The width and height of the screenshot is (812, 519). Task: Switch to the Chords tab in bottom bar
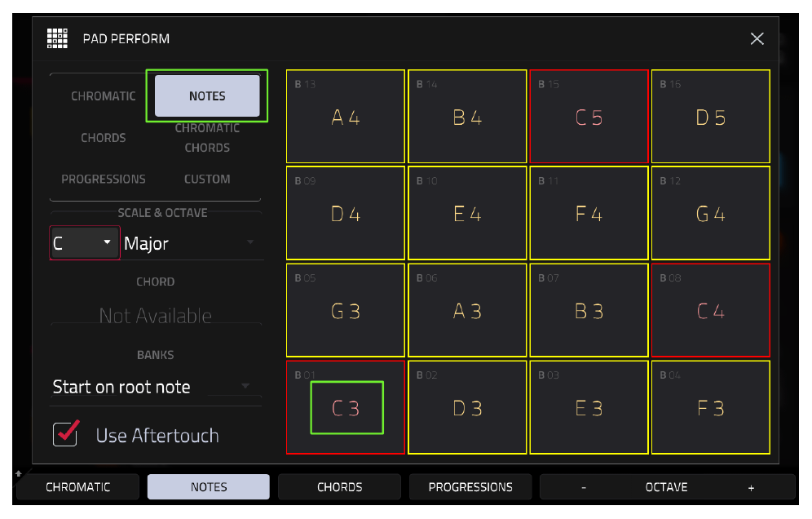click(x=340, y=487)
